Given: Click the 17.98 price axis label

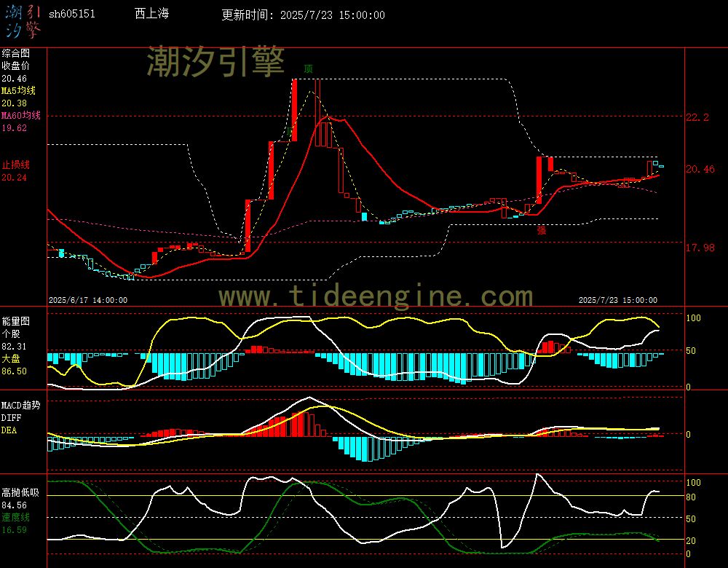Looking at the screenshot, I should coord(700,248).
